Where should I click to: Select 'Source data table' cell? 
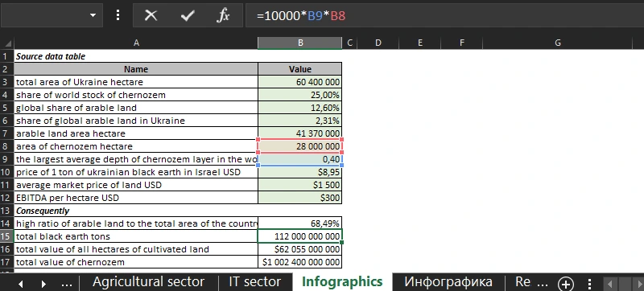pyautogui.click(x=136, y=56)
